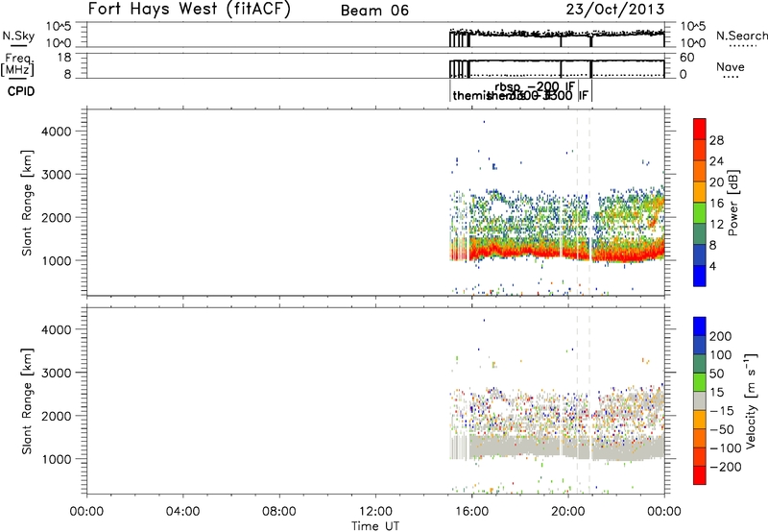Click the '20:00' time tick label

[x=568, y=512]
